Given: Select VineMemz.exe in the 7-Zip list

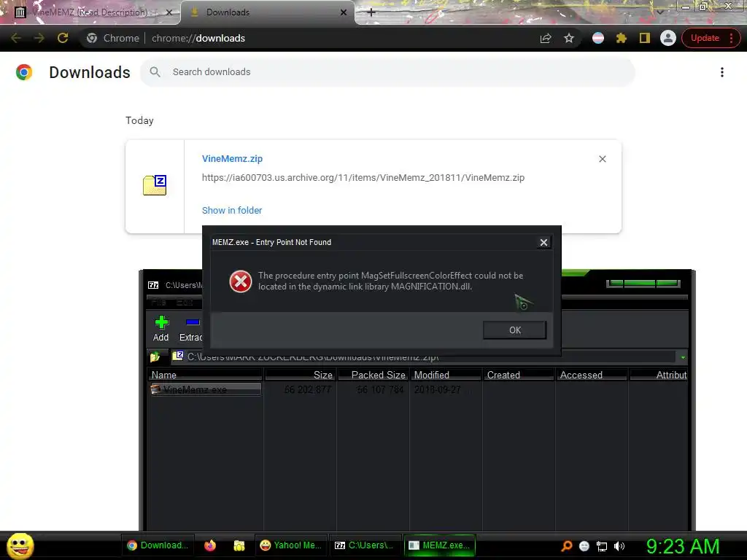Looking at the screenshot, I should 204,389.
